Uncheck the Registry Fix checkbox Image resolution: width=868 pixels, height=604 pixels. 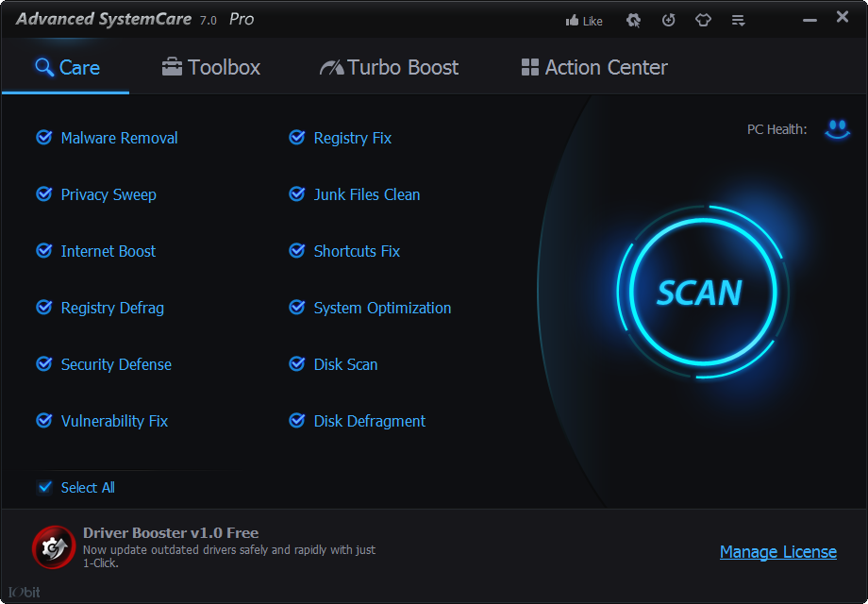pyautogui.click(x=297, y=137)
